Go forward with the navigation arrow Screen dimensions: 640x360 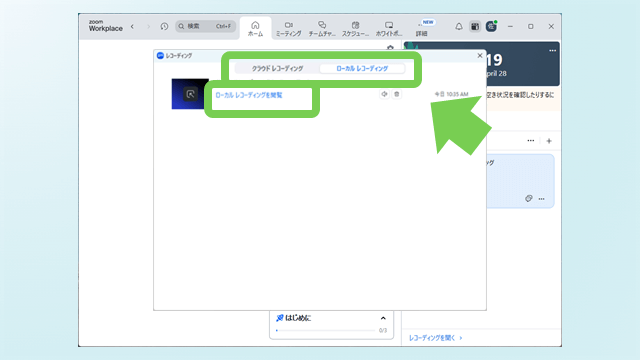(148, 27)
